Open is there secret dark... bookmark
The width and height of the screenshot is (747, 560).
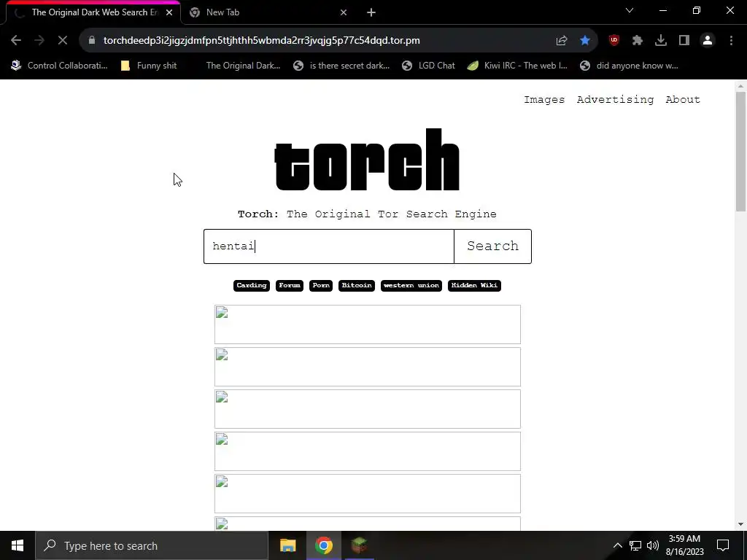point(341,66)
